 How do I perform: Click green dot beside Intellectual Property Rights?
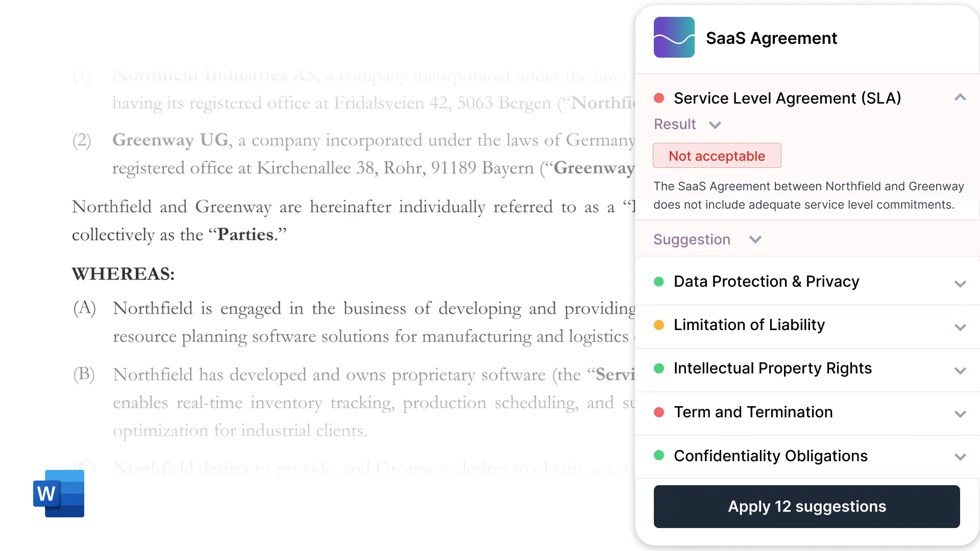pyautogui.click(x=659, y=368)
